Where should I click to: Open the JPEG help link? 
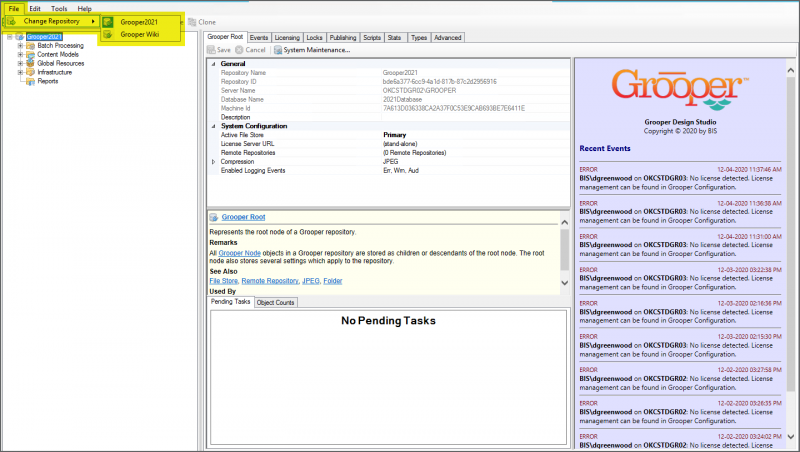coord(311,281)
